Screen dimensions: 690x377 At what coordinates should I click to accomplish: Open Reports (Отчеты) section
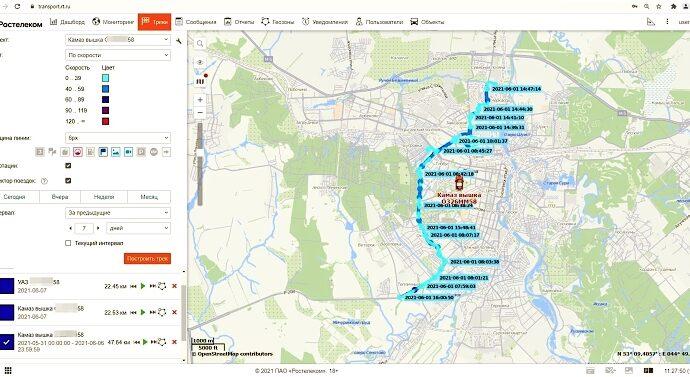[x=239, y=22]
